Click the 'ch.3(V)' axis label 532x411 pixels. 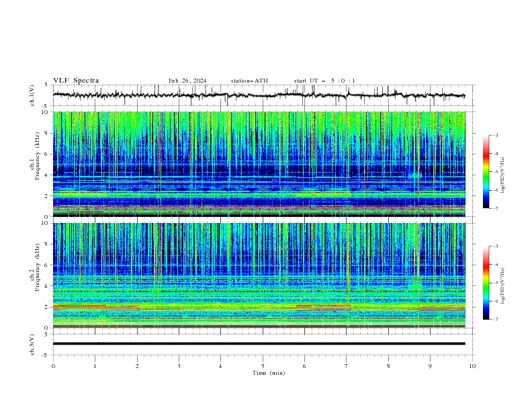(32, 345)
